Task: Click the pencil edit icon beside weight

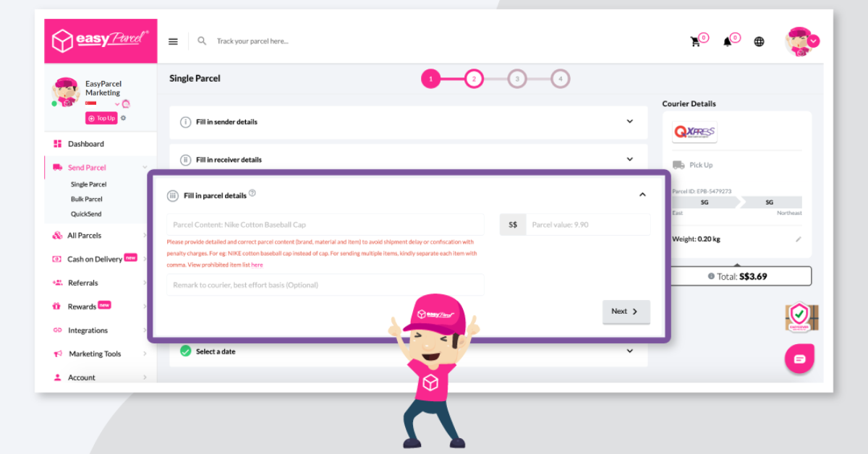Action: coord(799,239)
